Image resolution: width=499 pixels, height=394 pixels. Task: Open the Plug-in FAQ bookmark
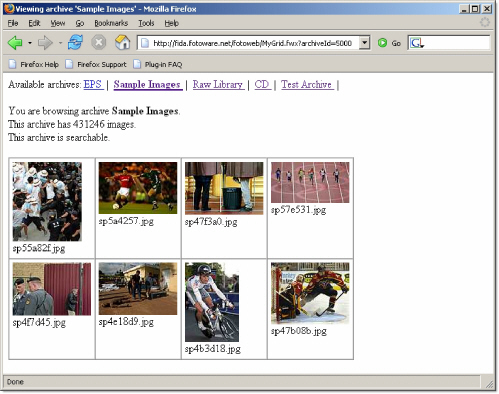tap(158, 64)
